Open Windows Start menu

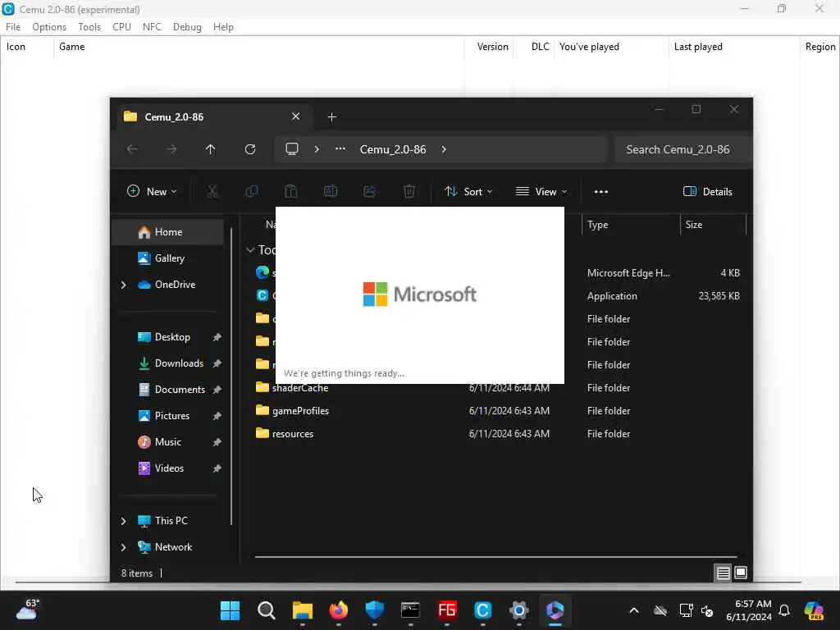[231, 610]
